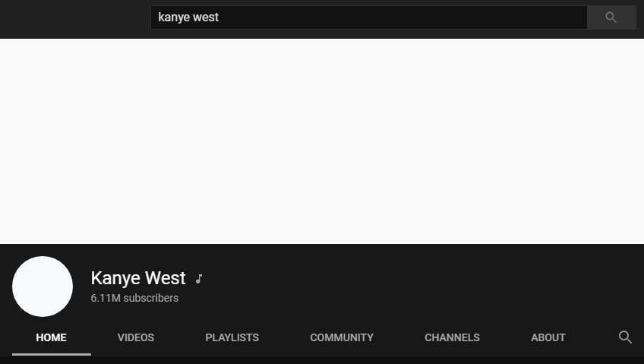This screenshot has width=644, height=364.
Task: Click the Kanye West channel name
Action: 137,278
